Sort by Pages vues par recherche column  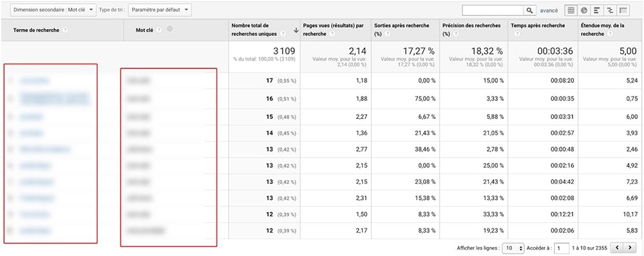pos(333,30)
